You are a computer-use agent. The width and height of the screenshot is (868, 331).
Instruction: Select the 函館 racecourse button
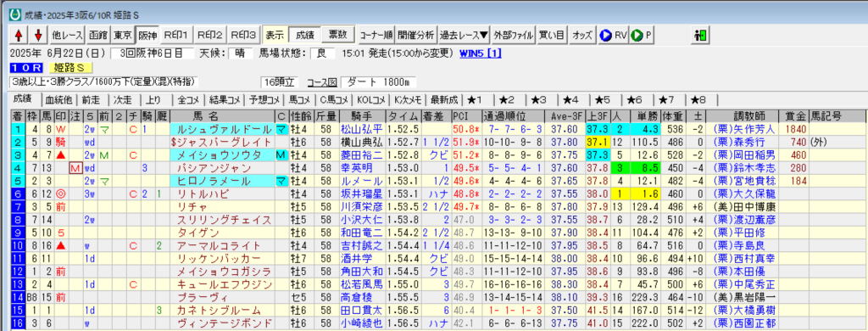pyautogui.click(x=98, y=35)
